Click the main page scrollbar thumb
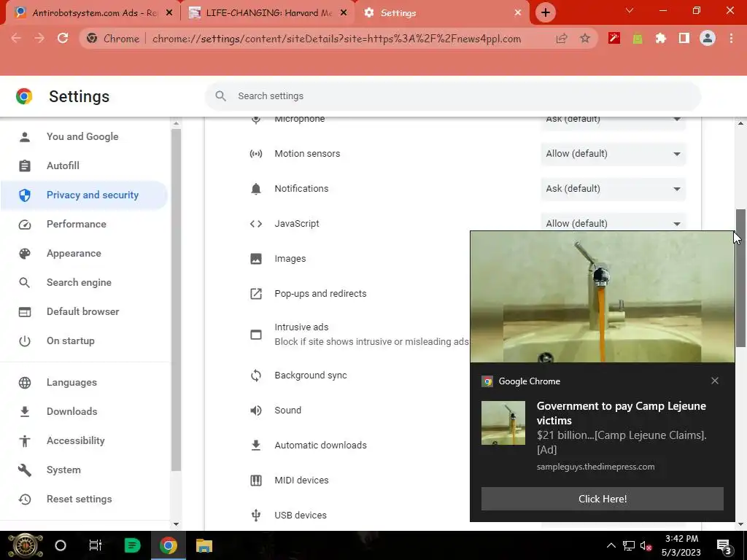Viewport: 747px width, 560px height. click(x=740, y=278)
